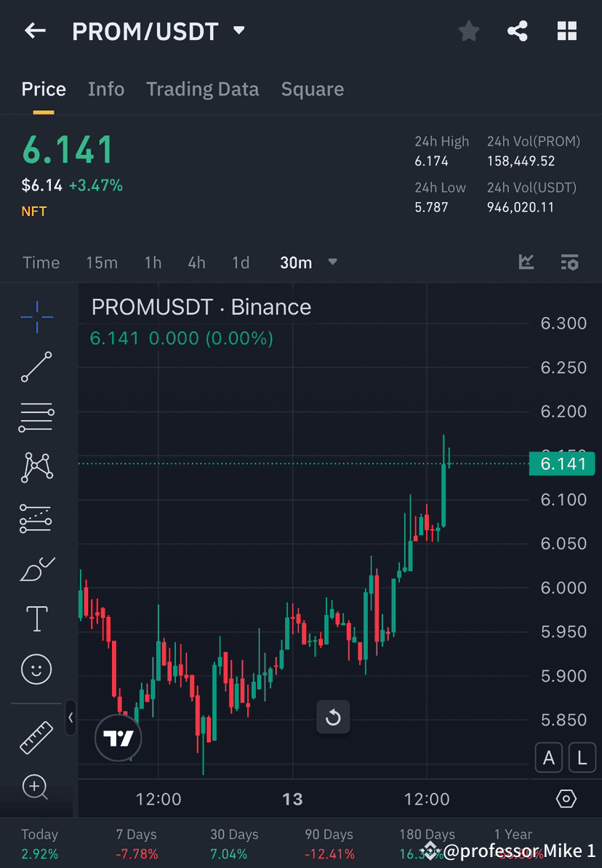Open the horizontal lines drawing tool
602x868 pixels.
point(36,417)
